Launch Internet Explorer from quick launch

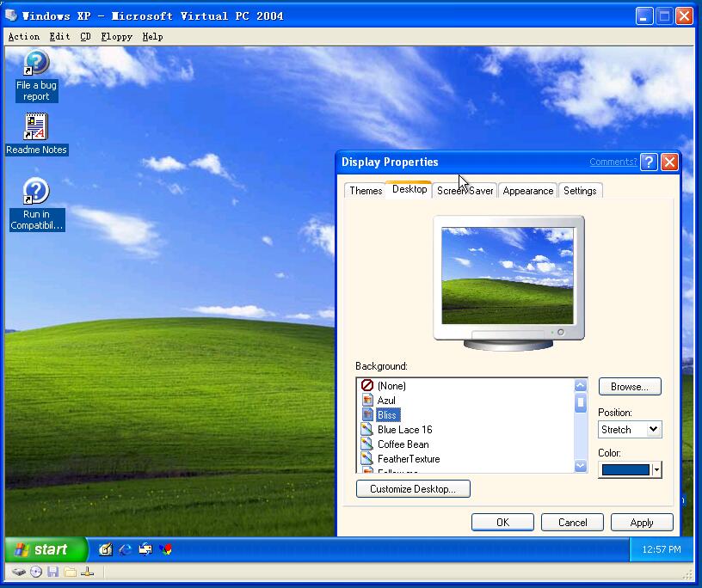126,549
